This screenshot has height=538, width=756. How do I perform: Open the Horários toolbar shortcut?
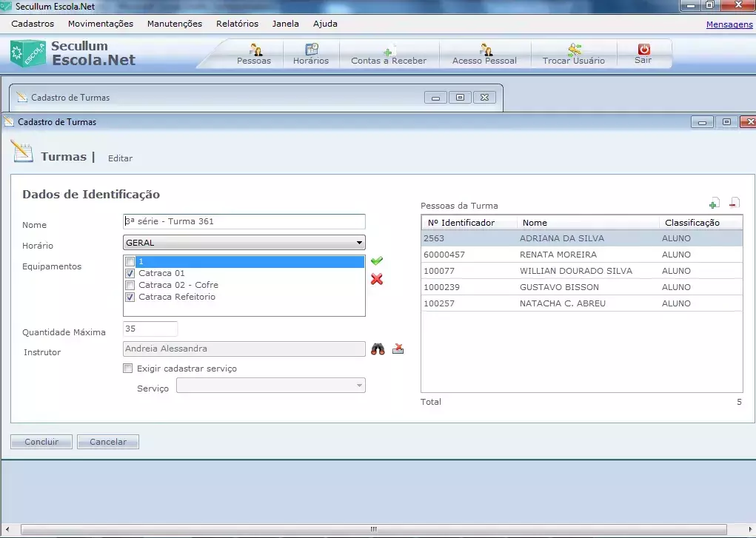(x=311, y=54)
